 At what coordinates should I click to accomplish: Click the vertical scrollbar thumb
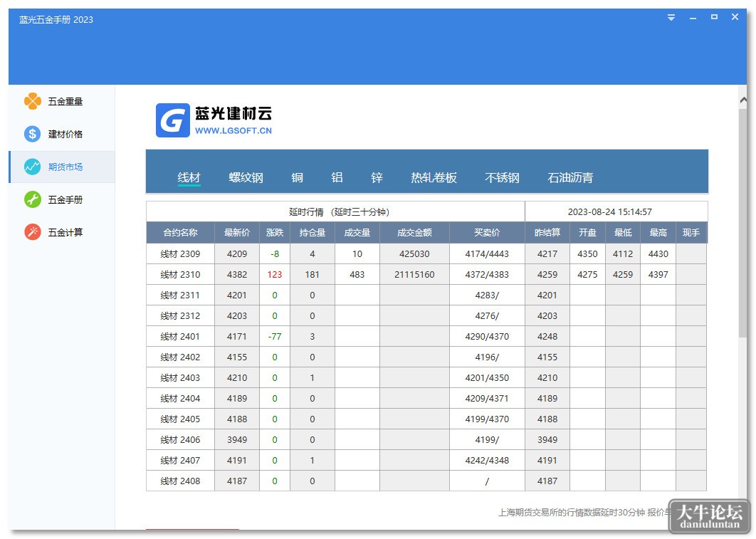[x=743, y=223]
